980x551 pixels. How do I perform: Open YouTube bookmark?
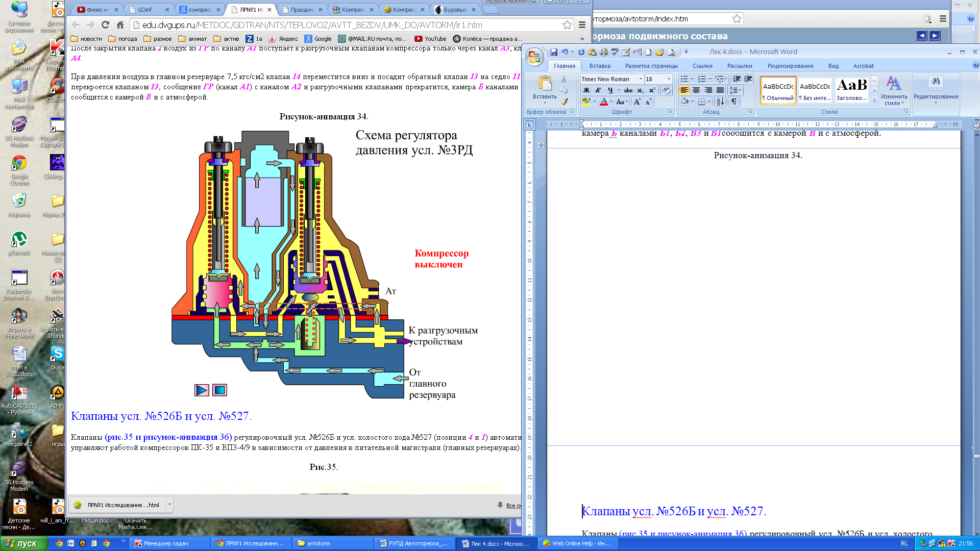430,39
